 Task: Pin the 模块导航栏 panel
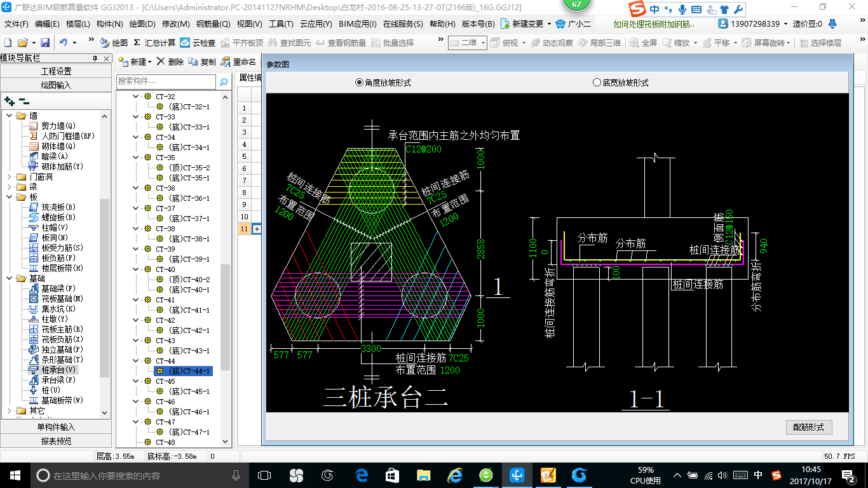[95, 58]
